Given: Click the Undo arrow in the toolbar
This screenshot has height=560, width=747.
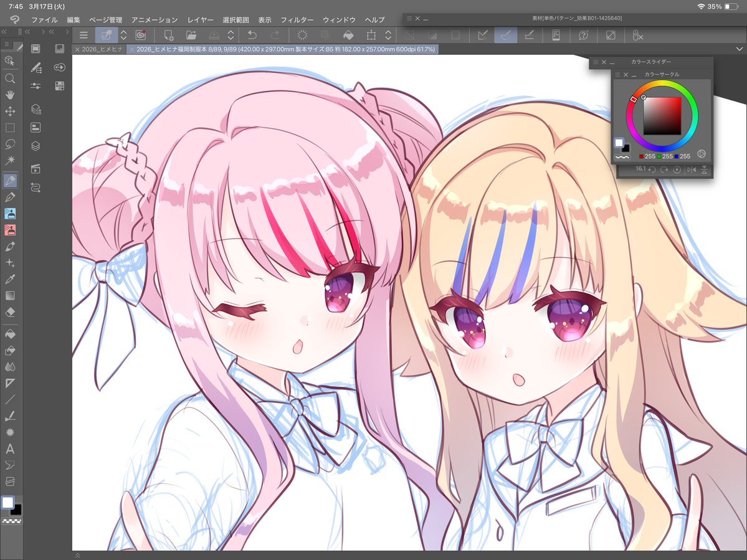Looking at the screenshot, I should [x=252, y=36].
